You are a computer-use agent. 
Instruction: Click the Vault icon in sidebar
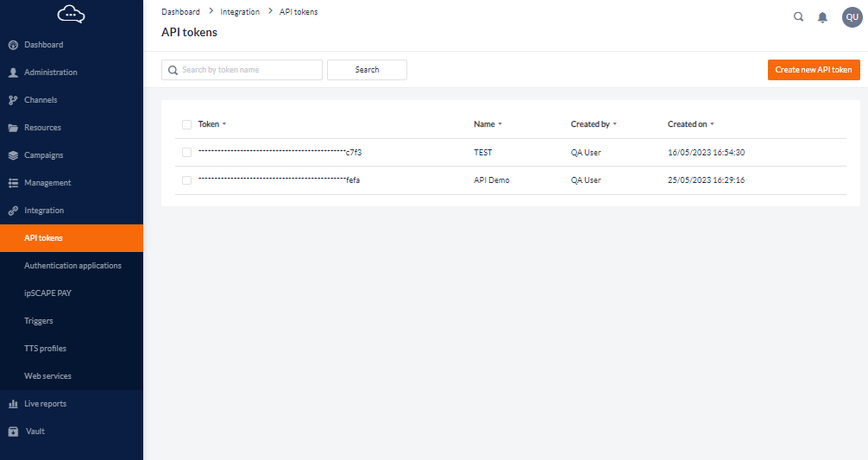coord(13,432)
